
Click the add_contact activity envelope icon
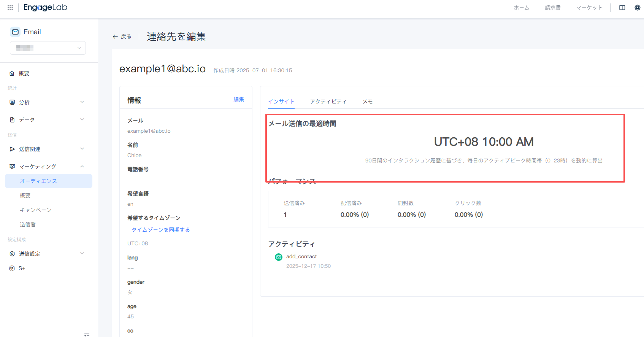pos(279,257)
